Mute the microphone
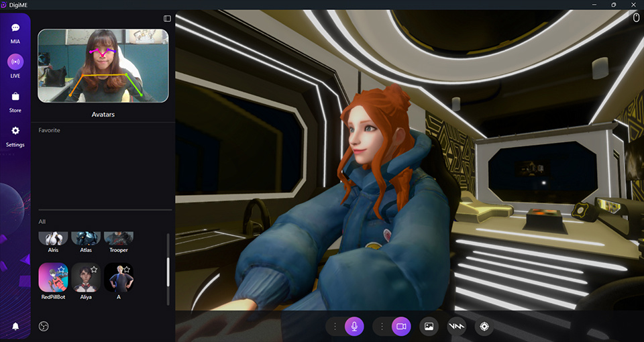The image size is (644, 342). 354,327
